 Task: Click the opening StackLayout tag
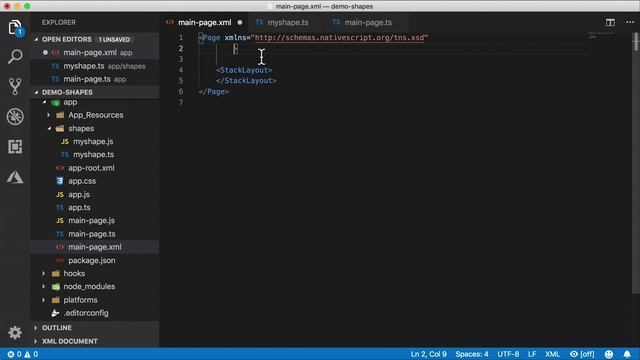pos(244,70)
